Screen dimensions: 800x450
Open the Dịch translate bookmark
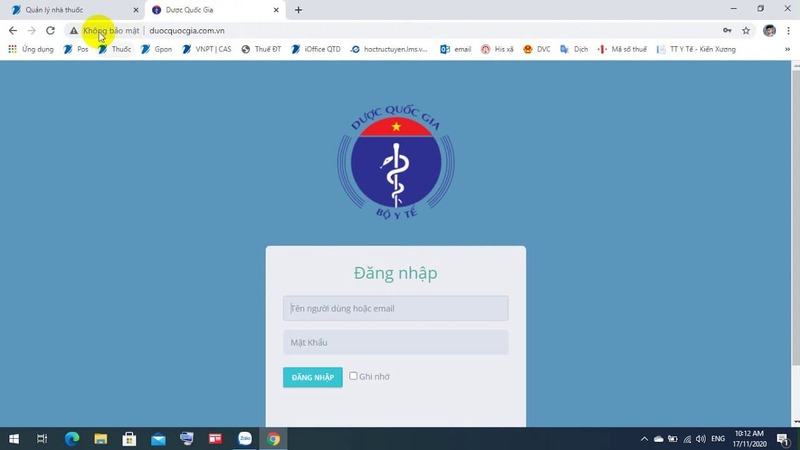tap(574, 49)
